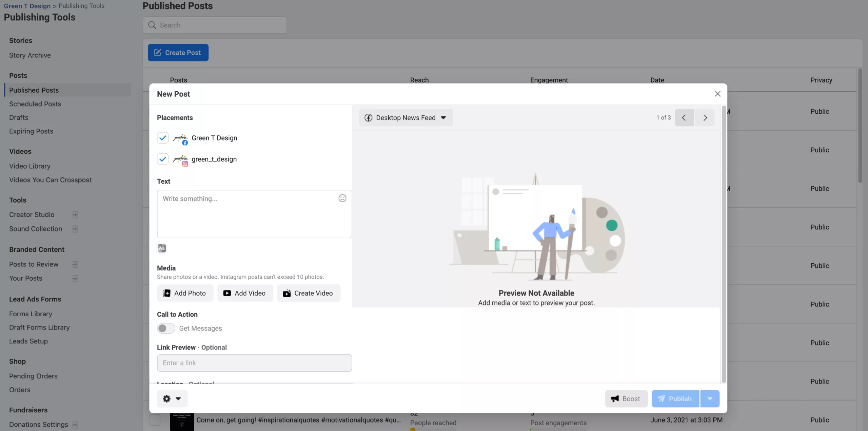This screenshot has width=868, height=431.
Task: Select checkbox for 'Come on, get going!' post
Action: point(155,420)
